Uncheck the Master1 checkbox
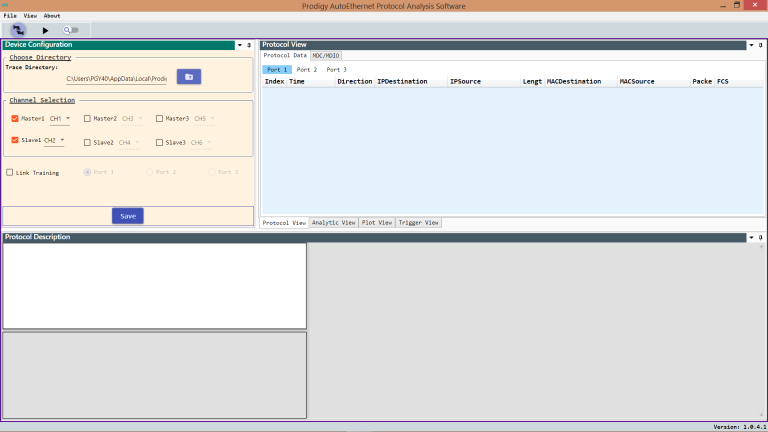 point(15,119)
